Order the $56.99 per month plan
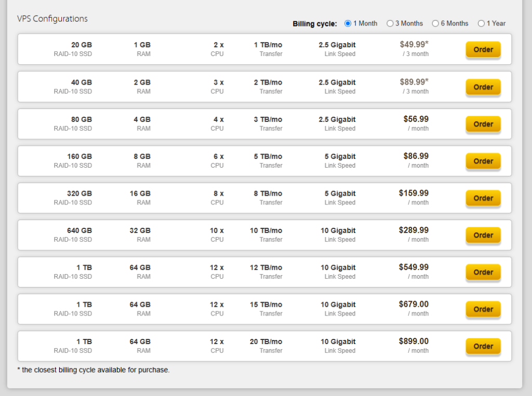The image size is (532, 396). (x=483, y=124)
